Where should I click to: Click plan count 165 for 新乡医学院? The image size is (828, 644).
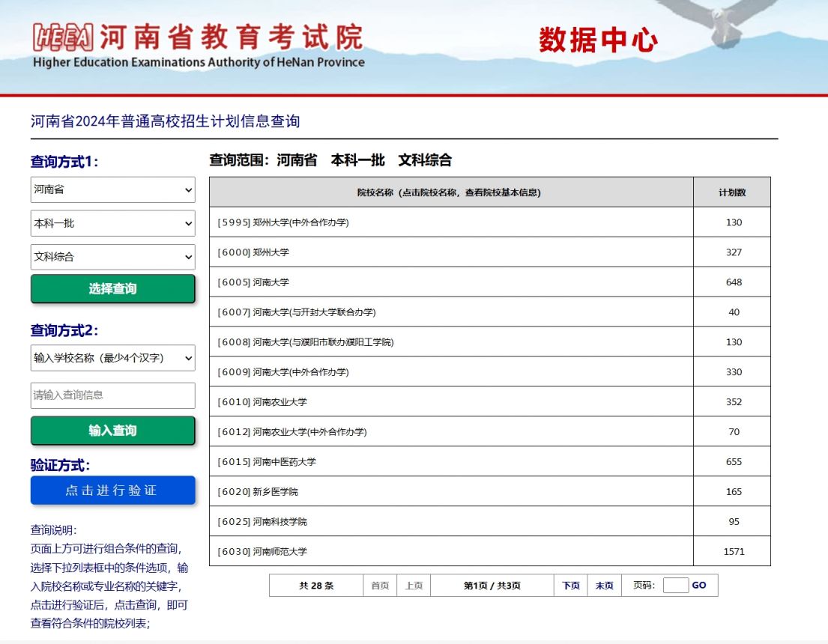734,491
